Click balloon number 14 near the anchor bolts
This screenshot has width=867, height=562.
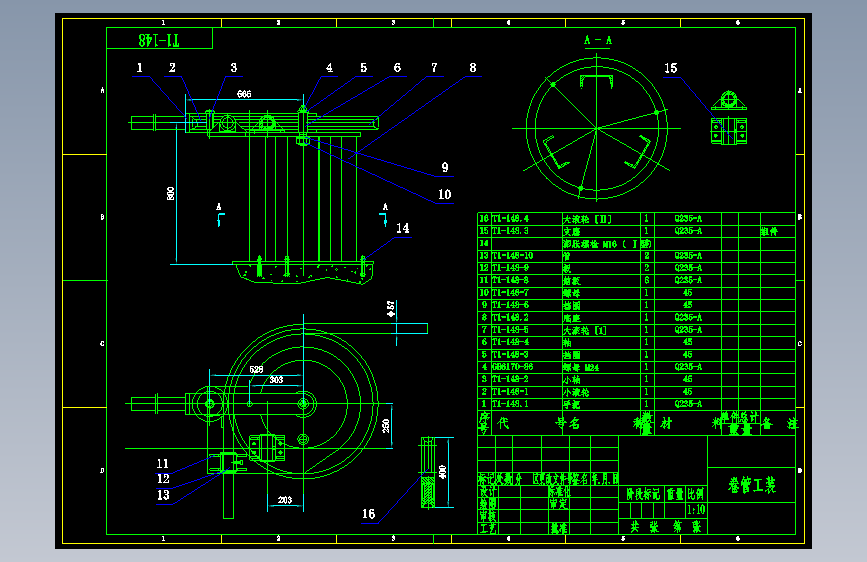(x=402, y=228)
